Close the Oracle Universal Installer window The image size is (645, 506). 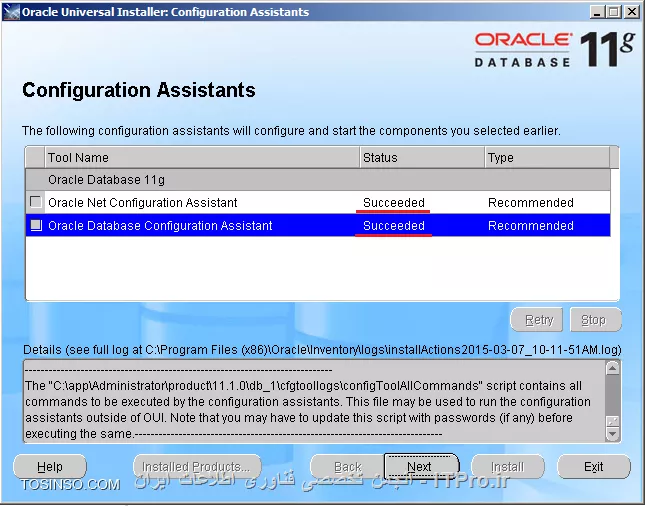point(631,12)
